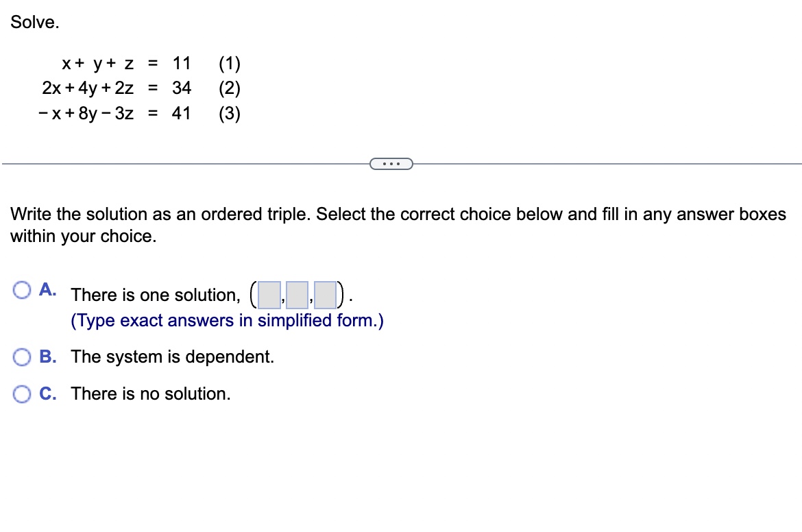802x532 pixels.
Task: Click the blue hint about exact answers
Action: tap(226, 319)
